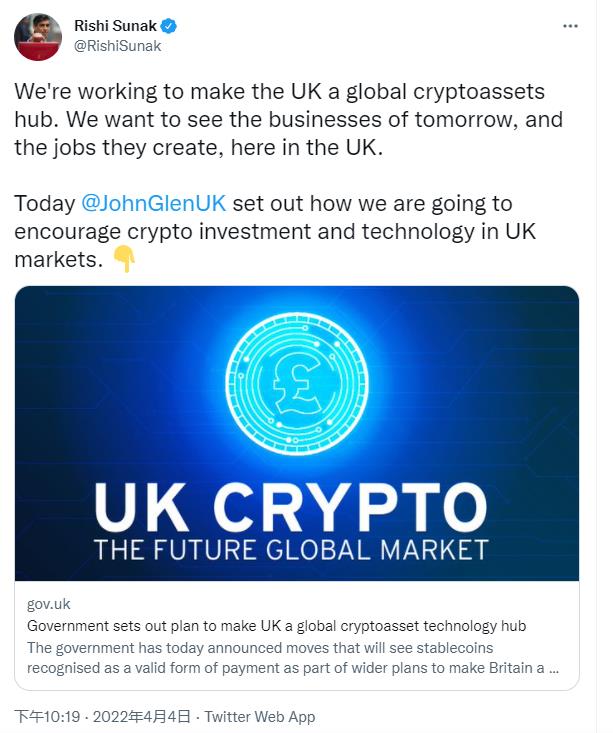Open headline "Government sets out plan" link

pyautogui.click(x=276, y=626)
